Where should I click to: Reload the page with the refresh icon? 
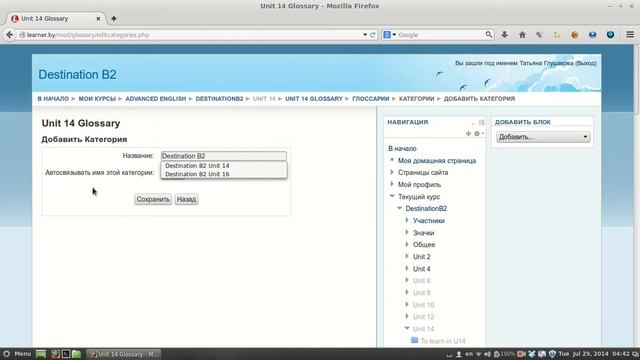(x=373, y=35)
